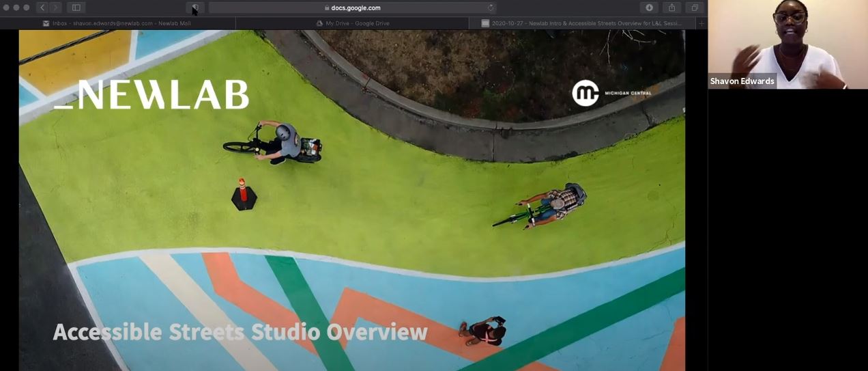Click the docs.google.com address bar
The height and width of the screenshot is (371, 868).
(352, 8)
